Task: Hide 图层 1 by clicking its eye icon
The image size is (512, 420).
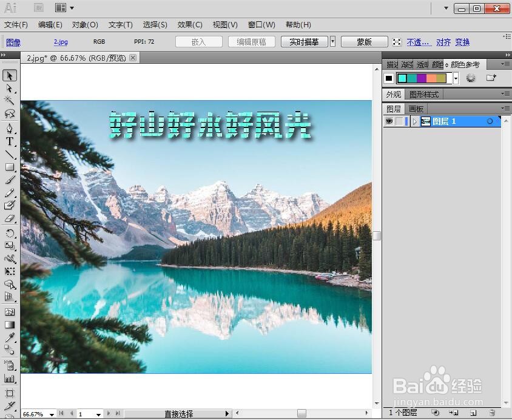Action: click(390, 120)
